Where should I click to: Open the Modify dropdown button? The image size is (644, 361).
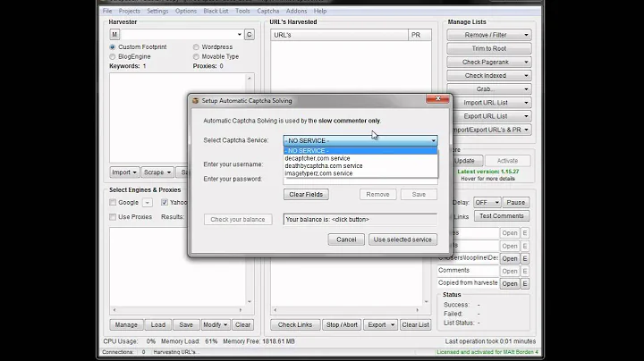click(216, 324)
